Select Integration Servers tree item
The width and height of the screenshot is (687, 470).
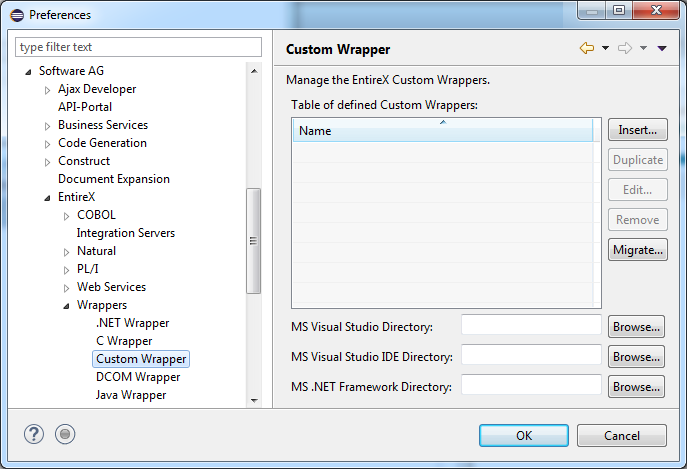(126, 233)
